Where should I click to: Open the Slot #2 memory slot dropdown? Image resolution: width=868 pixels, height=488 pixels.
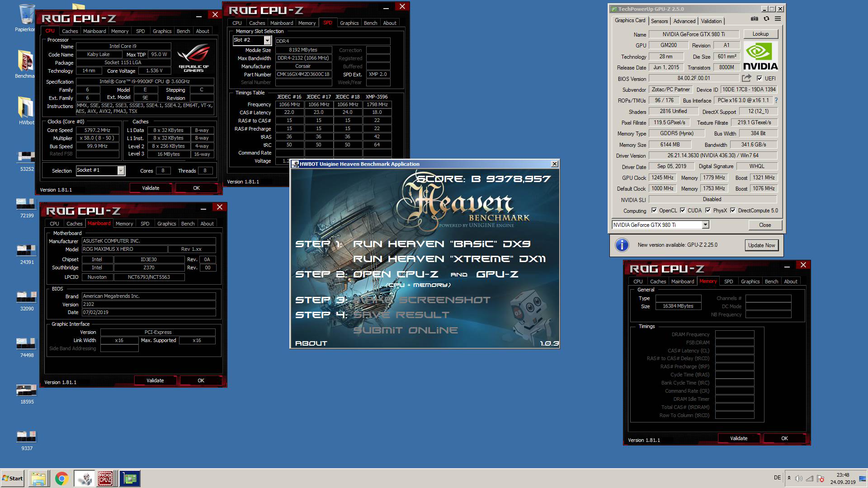(x=267, y=40)
